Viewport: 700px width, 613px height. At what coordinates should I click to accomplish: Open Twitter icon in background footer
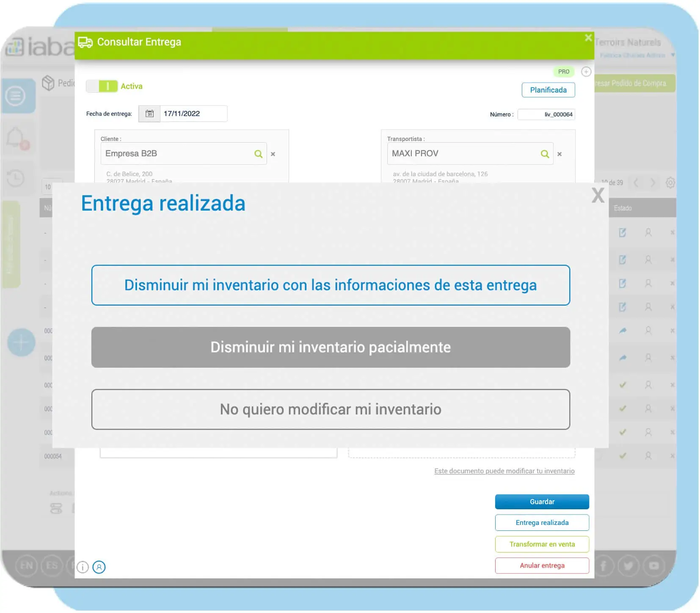pos(628,566)
